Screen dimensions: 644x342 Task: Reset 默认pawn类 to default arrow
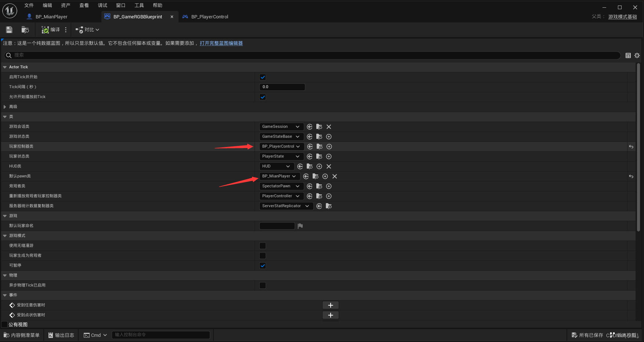(x=631, y=176)
